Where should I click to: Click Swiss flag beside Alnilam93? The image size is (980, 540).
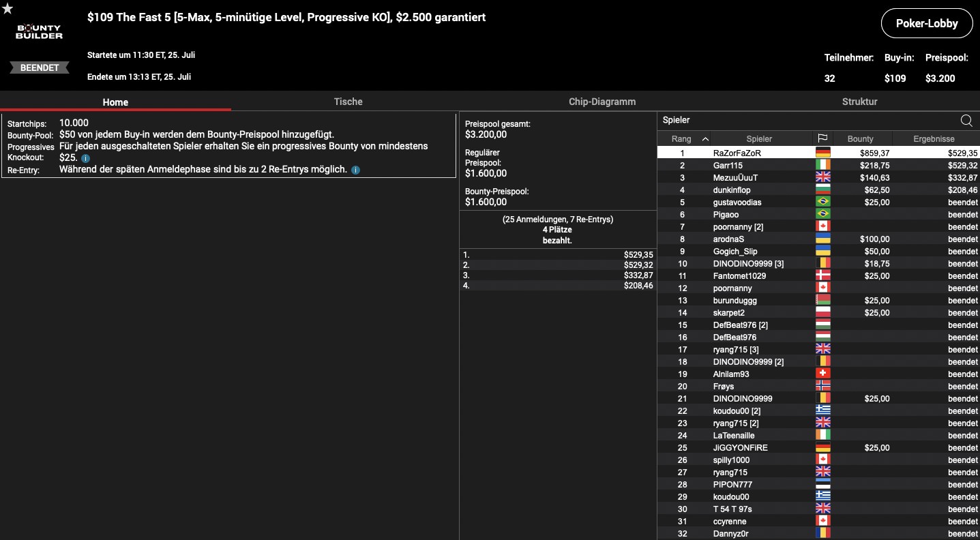822,374
